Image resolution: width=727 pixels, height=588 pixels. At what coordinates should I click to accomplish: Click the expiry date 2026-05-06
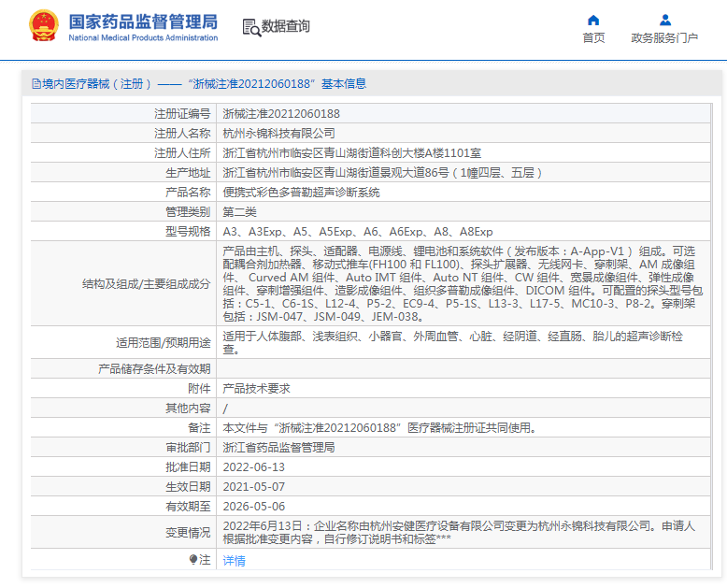pyautogui.click(x=253, y=507)
